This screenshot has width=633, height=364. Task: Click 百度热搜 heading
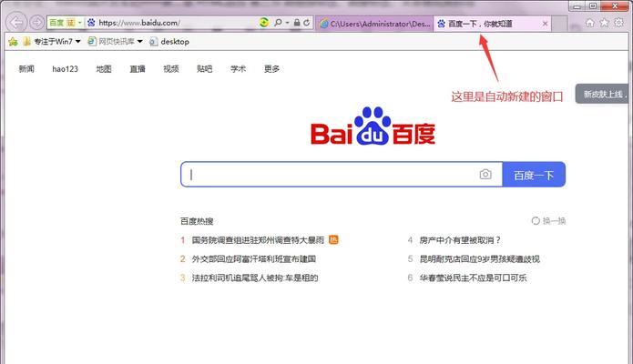click(197, 221)
